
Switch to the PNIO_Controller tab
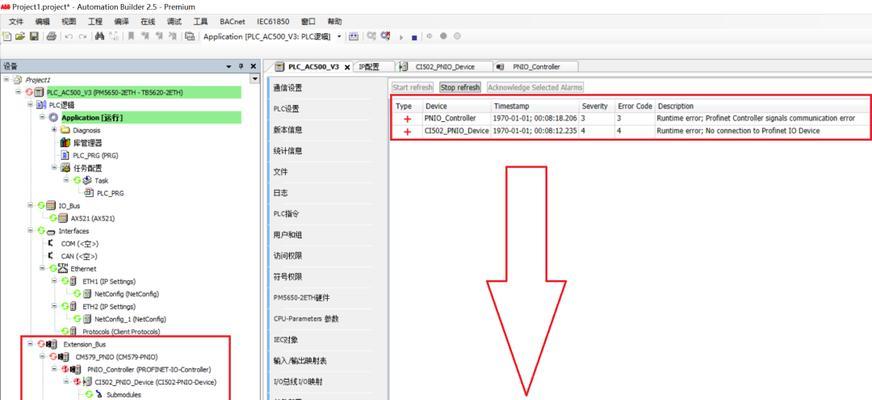536,67
